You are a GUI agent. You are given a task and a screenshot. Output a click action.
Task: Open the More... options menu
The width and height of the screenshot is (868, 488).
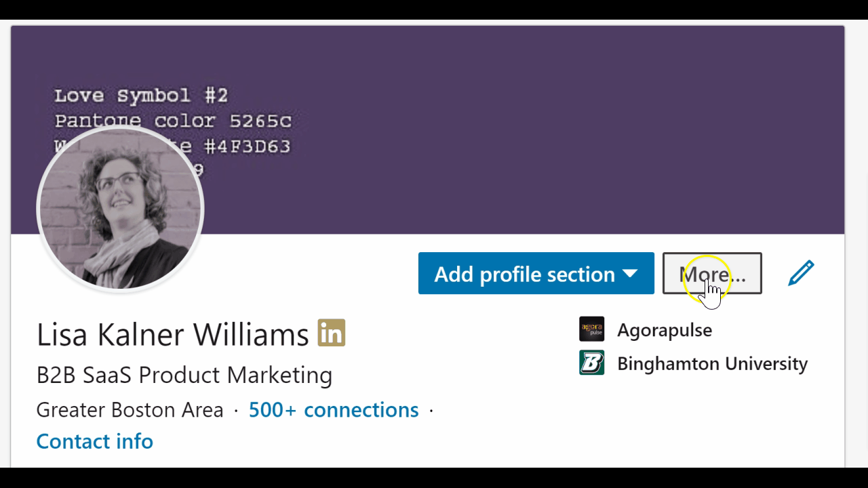point(712,273)
